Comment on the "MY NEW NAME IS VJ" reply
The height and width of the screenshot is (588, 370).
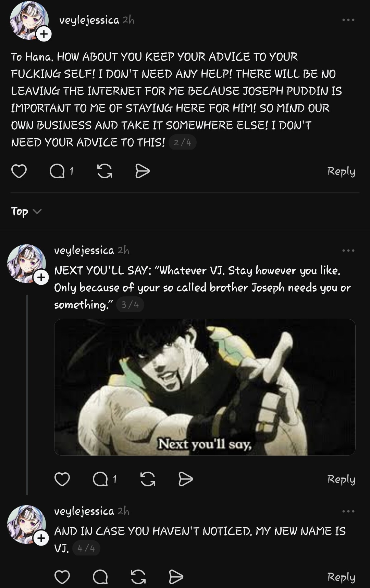[x=100, y=577]
